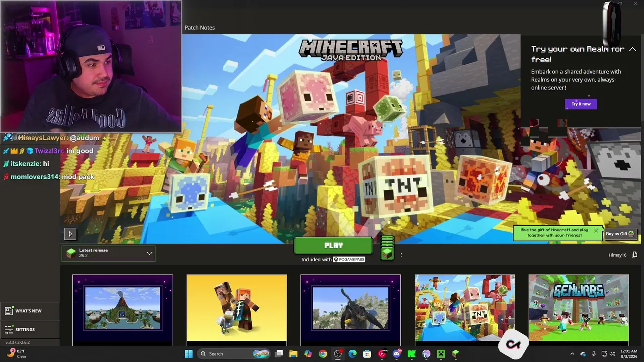
Task: Open the purple striped sphere taskbar icon
Action: pyautogui.click(x=427, y=354)
